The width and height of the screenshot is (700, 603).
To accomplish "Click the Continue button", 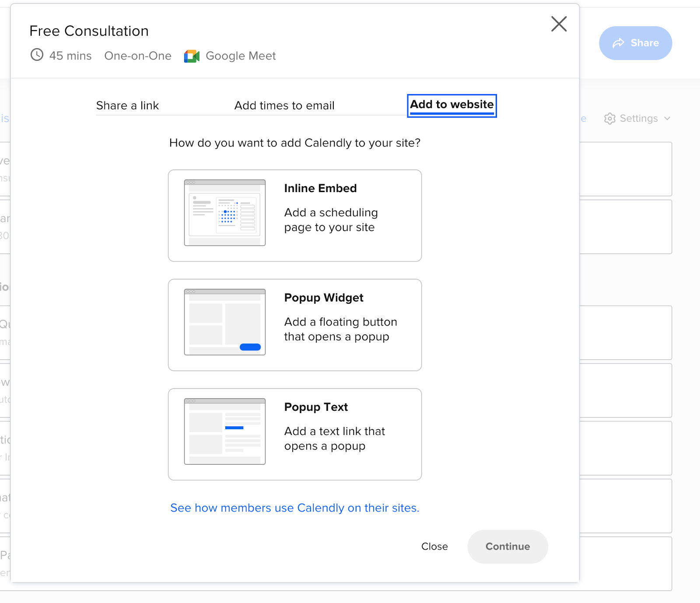I will click(x=507, y=547).
